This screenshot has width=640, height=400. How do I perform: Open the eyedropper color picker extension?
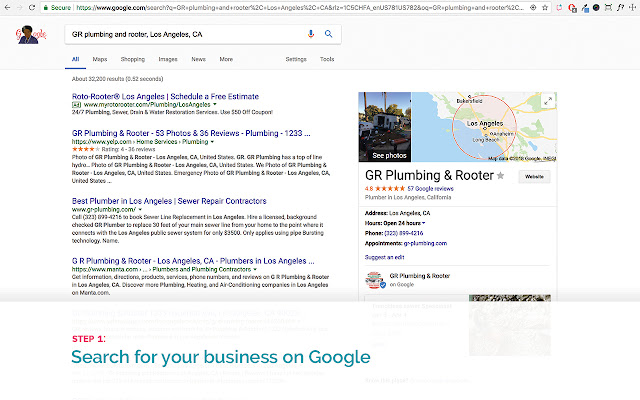click(x=585, y=8)
